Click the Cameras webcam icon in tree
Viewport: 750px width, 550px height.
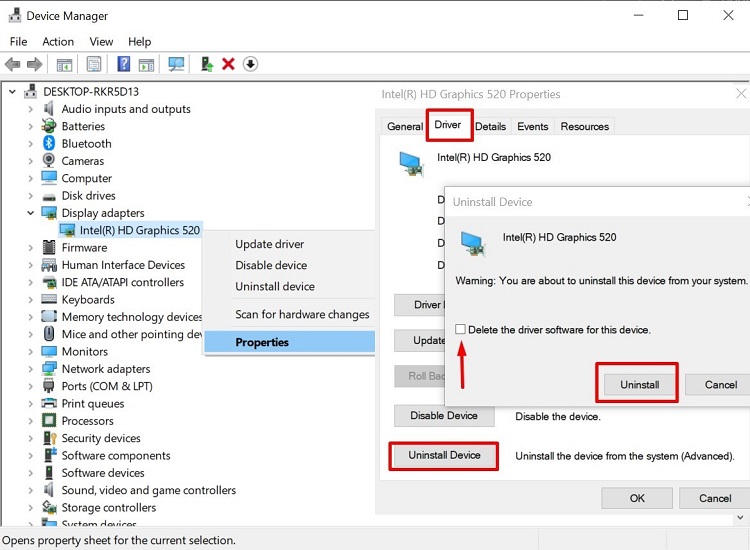click(x=49, y=161)
